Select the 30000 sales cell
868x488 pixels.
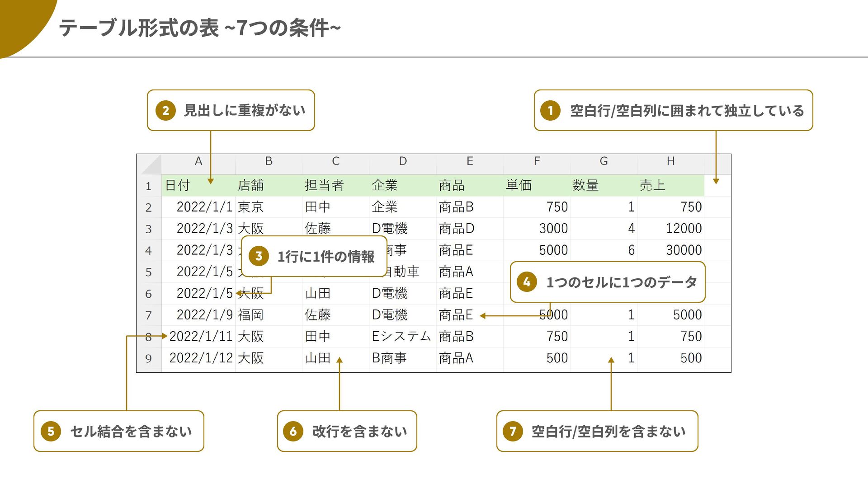[670, 250]
